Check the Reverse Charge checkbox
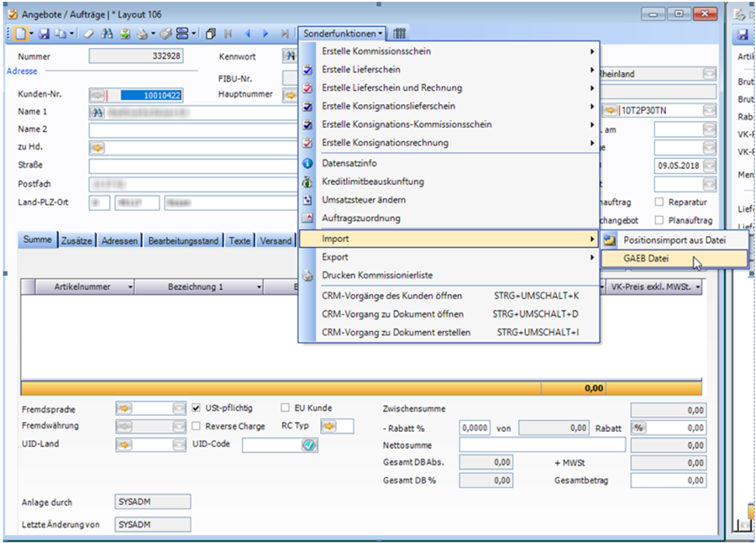 point(197,426)
